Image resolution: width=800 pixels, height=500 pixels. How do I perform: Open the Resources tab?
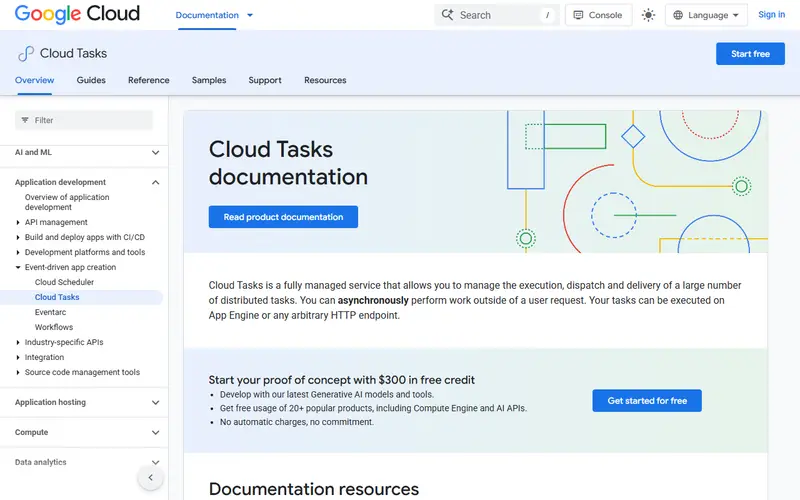[x=325, y=80]
